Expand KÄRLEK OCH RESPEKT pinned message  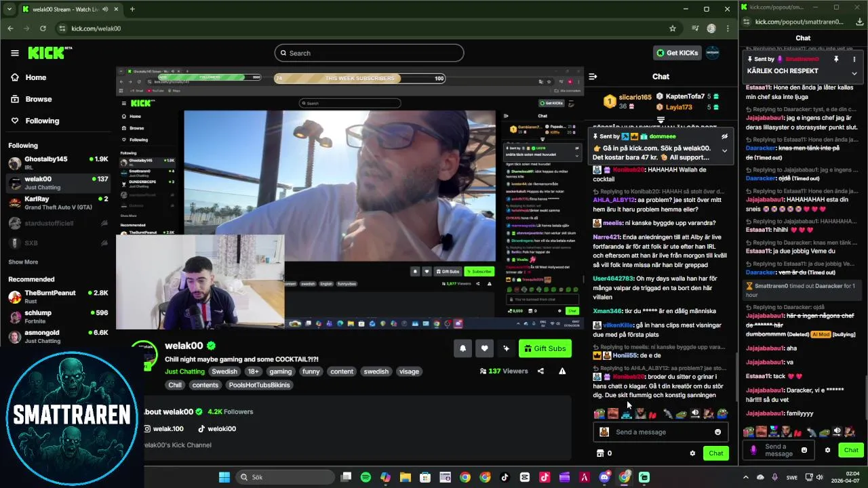(854, 73)
